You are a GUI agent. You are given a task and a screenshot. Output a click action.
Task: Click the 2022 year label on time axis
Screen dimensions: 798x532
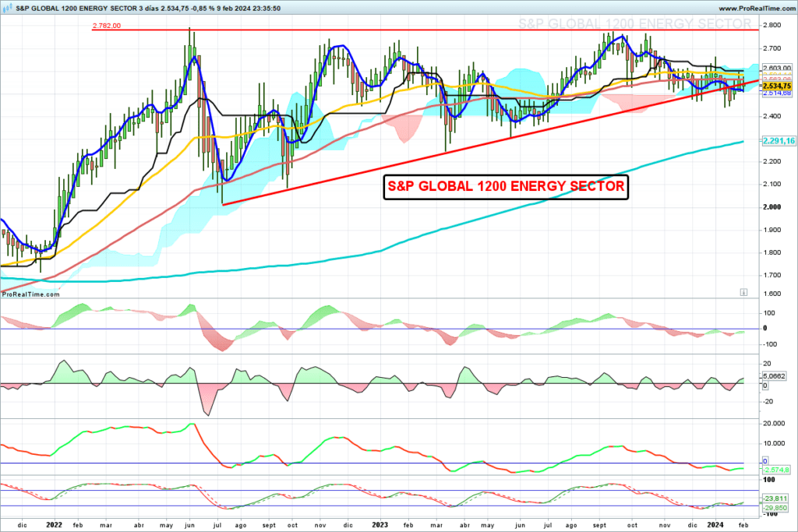pyautogui.click(x=54, y=525)
